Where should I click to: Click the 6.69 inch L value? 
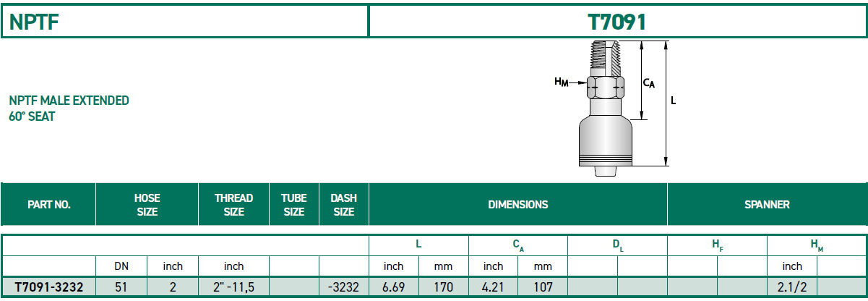[x=394, y=287]
